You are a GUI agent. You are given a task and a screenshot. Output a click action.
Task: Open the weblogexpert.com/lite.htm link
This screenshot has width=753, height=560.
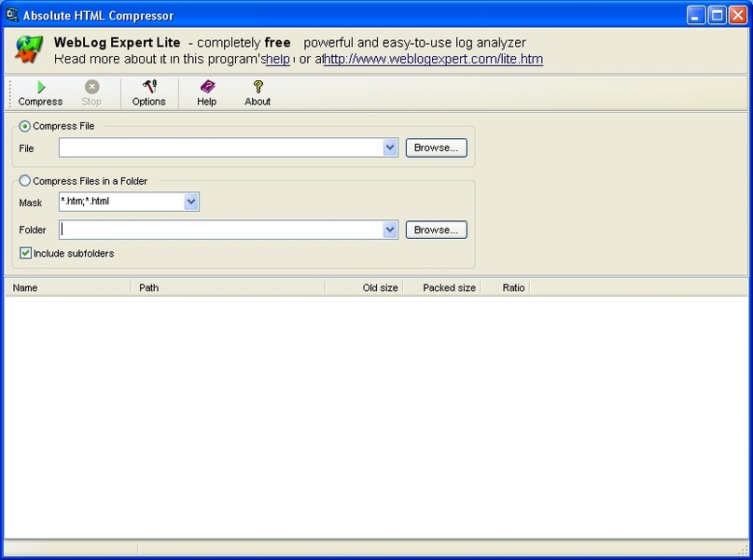(x=434, y=59)
